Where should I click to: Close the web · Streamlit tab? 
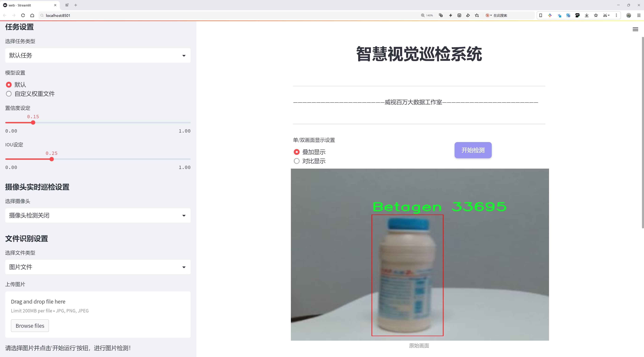coord(55,5)
